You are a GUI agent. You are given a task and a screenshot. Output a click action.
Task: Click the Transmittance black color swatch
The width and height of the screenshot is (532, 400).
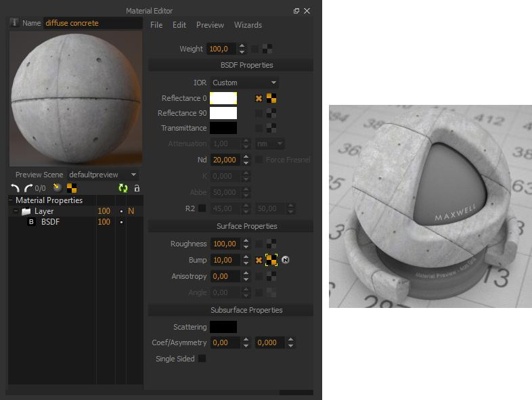click(223, 128)
